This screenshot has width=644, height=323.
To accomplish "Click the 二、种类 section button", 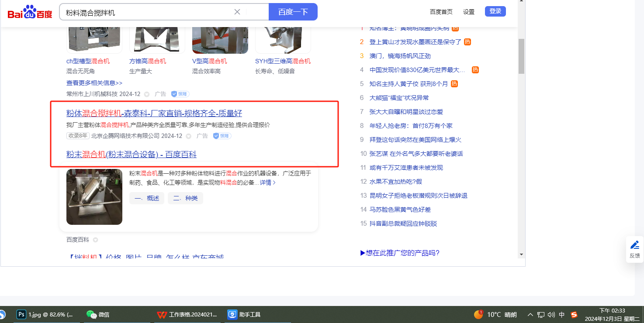I will pyautogui.click(x=185, y=198).
